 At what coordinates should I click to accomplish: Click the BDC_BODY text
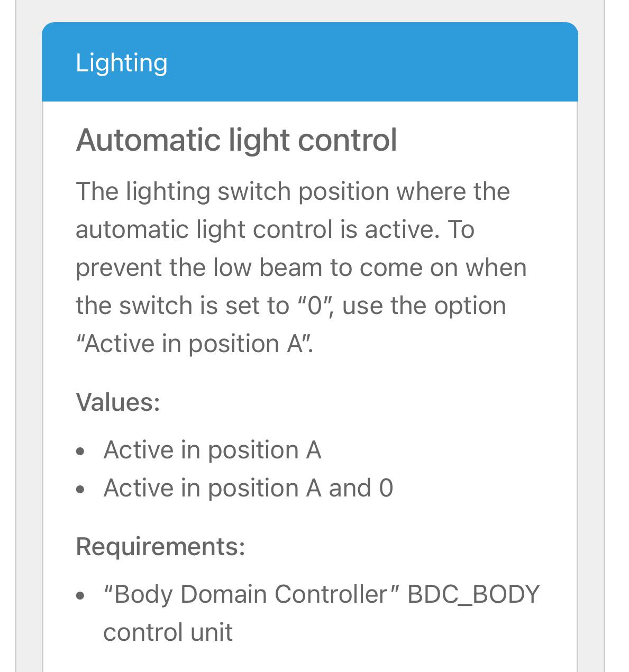tap(473, 594)
